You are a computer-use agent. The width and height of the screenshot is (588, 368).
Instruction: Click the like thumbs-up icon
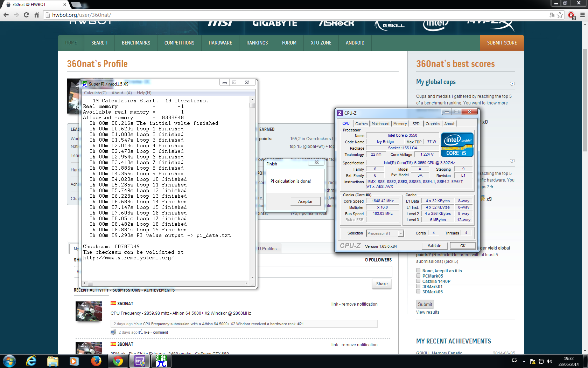point(141,332)
